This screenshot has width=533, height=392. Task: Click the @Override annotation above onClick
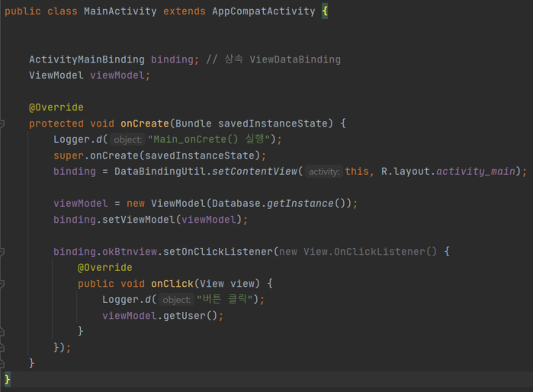pos(105,268)
